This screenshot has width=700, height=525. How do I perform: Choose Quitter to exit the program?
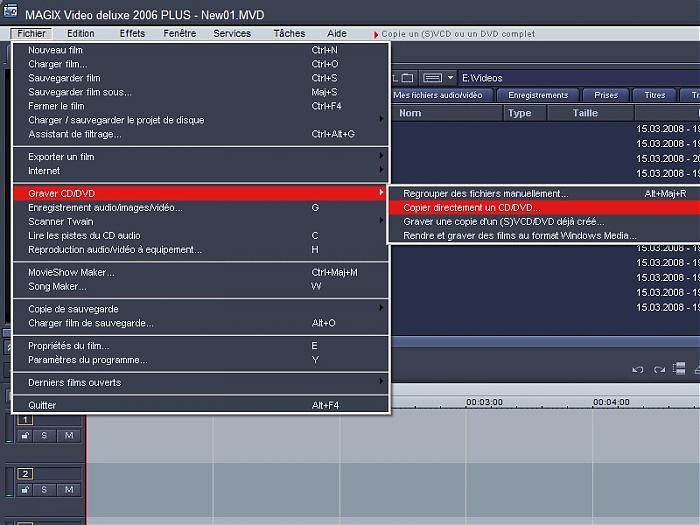201,405
